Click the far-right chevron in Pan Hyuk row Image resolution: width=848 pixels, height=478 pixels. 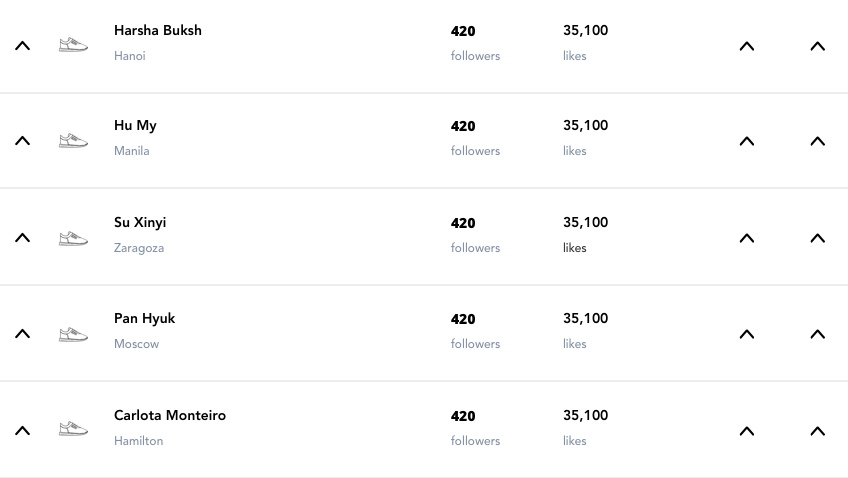coord(817,334)
